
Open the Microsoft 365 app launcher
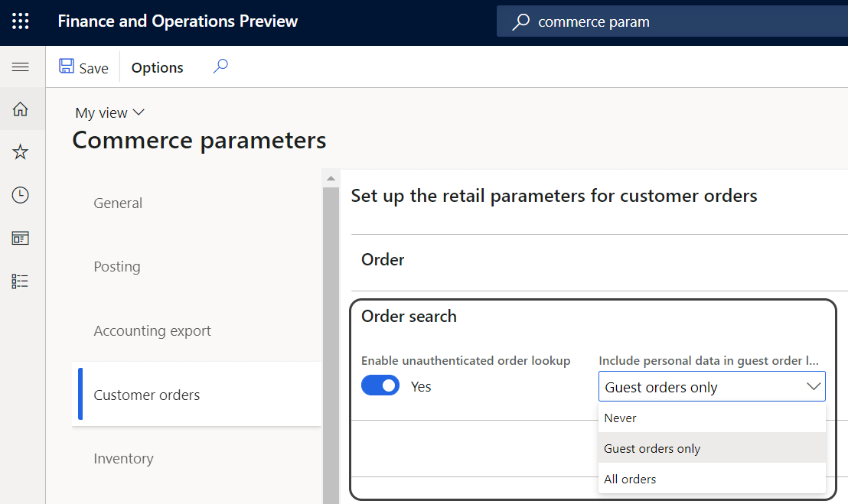click(x=20, y=21)
